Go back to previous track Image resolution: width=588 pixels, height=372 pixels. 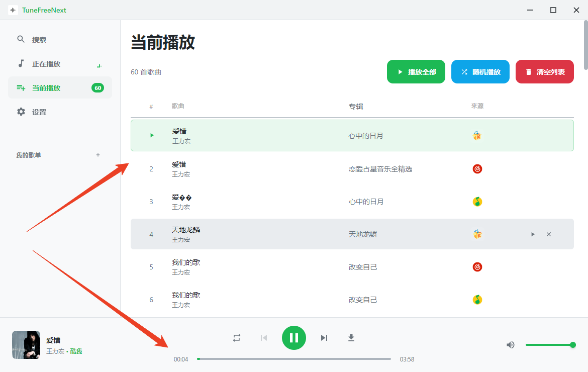point(263,338)
